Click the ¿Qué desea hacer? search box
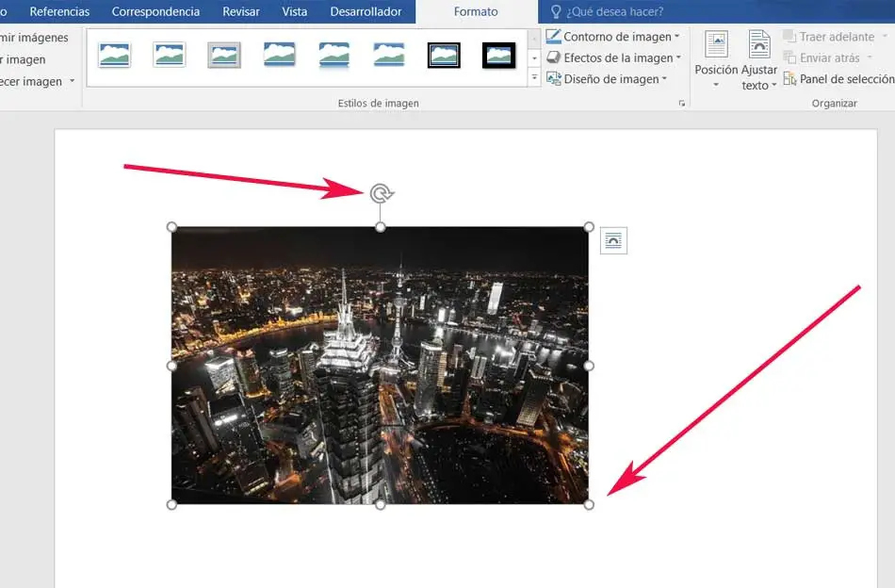Screen dimensions: 895x588 pyautogui.click(x=615, y=11)
